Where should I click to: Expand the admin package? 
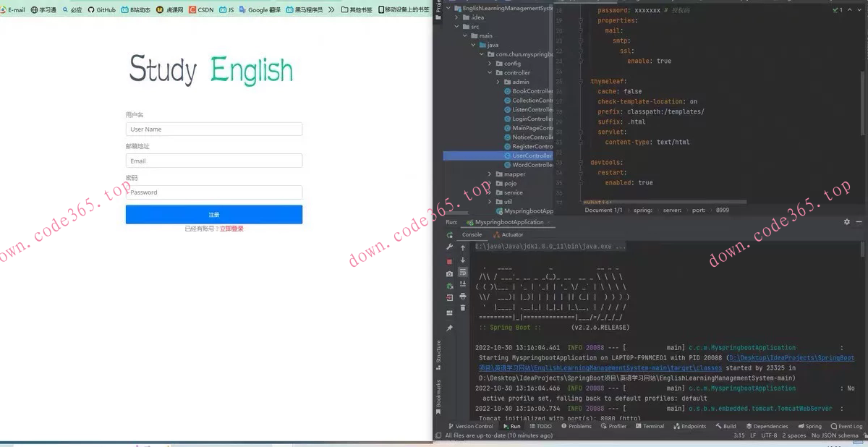(x=498, y=82)
